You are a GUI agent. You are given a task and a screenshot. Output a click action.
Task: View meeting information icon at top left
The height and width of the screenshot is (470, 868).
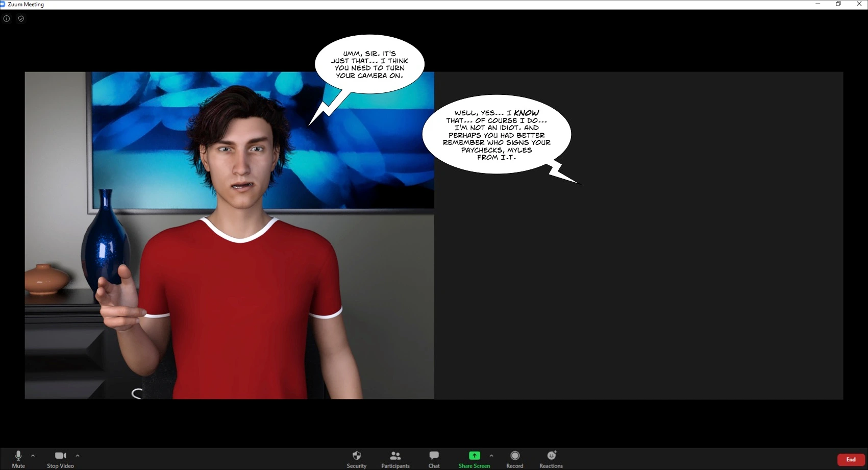pos(7,19)
